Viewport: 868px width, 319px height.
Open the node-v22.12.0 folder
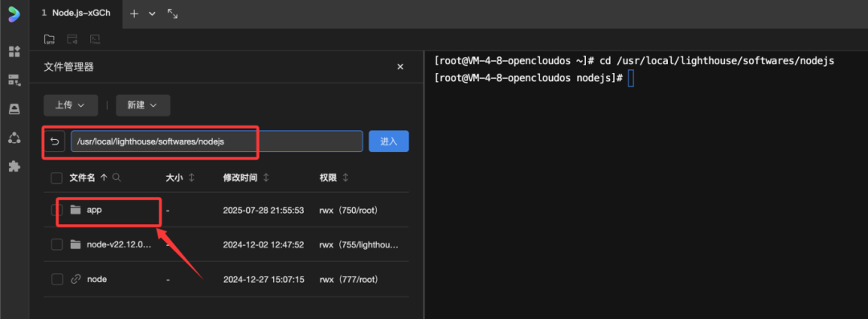(118, 244)
